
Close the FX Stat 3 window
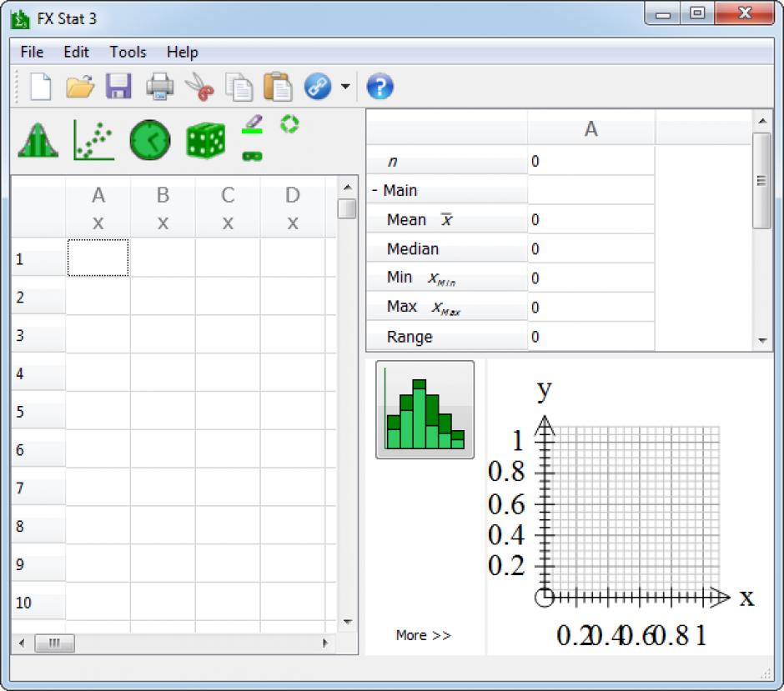point(745,13)
